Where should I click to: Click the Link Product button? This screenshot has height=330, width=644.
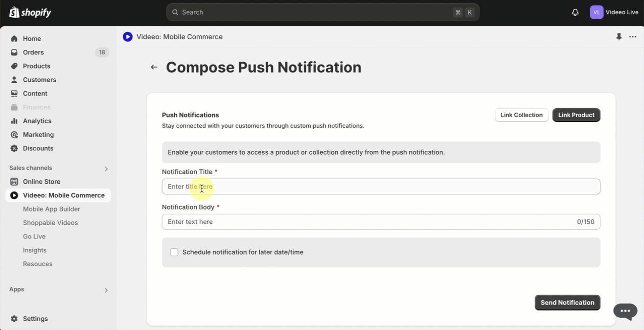(x=576, y=115)
